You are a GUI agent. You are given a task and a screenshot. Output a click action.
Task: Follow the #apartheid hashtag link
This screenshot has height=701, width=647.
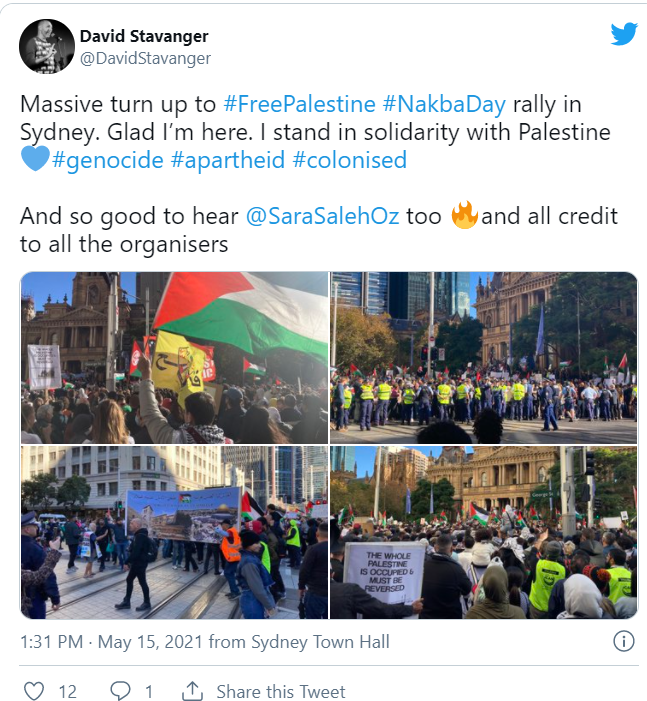pos(228,160)
